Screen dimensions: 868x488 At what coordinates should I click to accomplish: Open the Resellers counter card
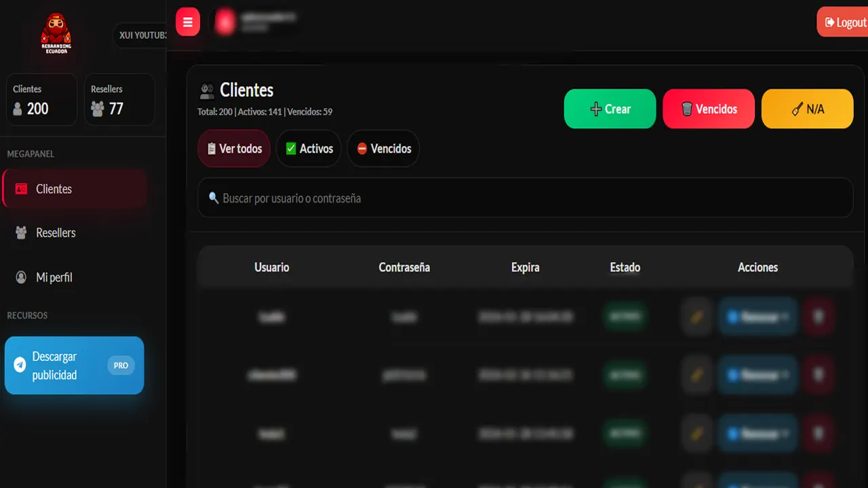[119, 100]
